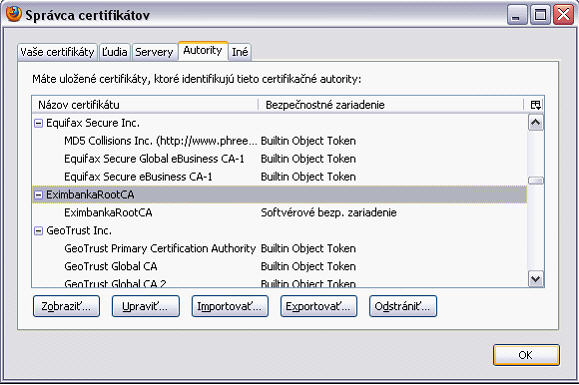
Task: Open the Iné tab
Action: [240, 52]
